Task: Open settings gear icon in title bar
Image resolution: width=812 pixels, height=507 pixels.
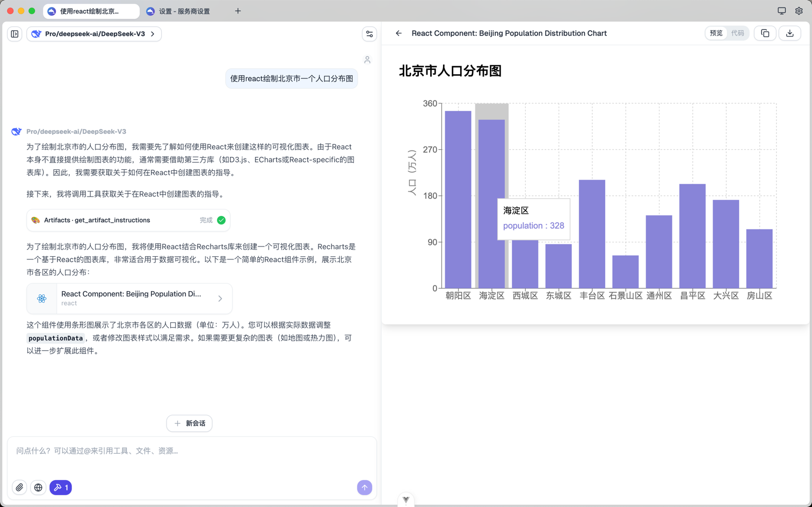Action: pos(799,11)
